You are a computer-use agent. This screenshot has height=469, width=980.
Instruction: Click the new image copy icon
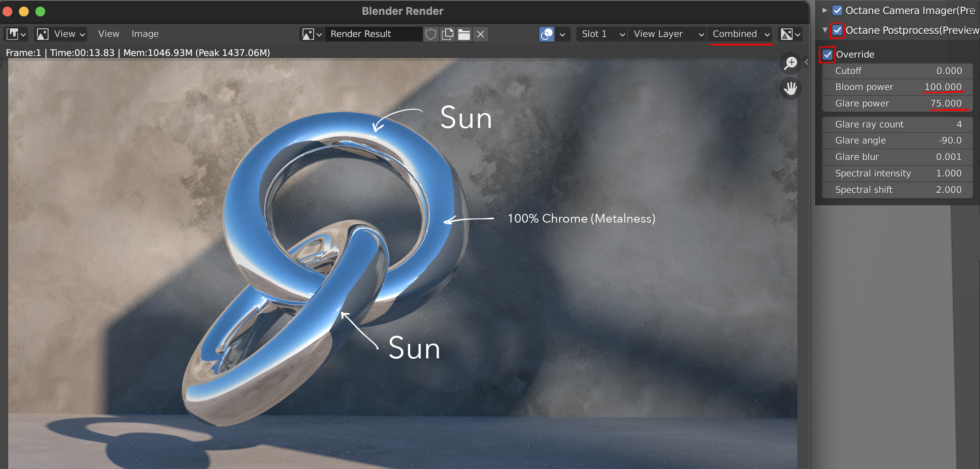coord(447,34)
